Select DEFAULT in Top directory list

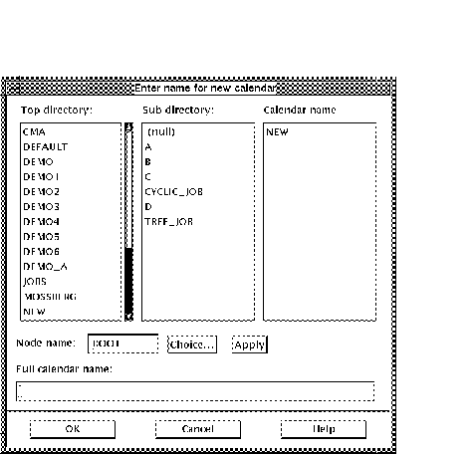46,147
